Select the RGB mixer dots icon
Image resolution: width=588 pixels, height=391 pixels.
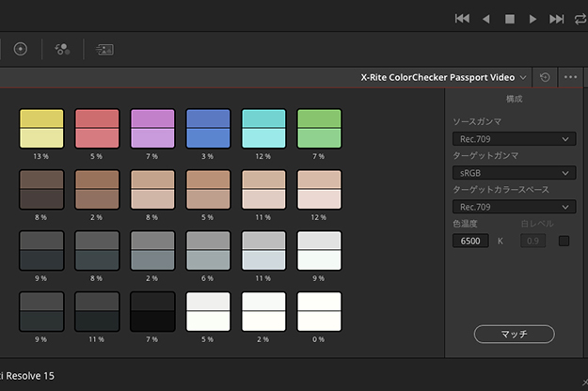coord(62,49)
